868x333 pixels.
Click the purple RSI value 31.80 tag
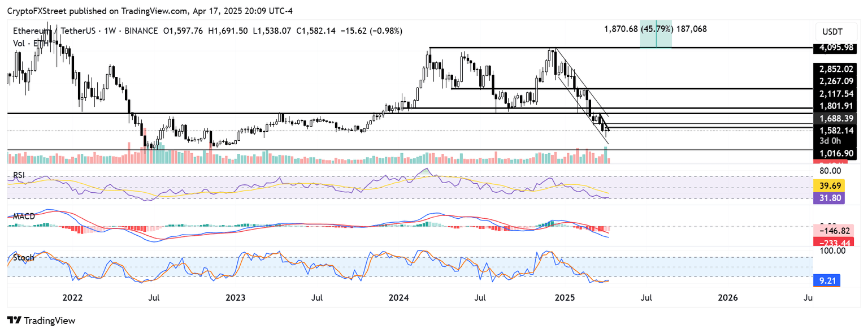(x=828, y=198)
